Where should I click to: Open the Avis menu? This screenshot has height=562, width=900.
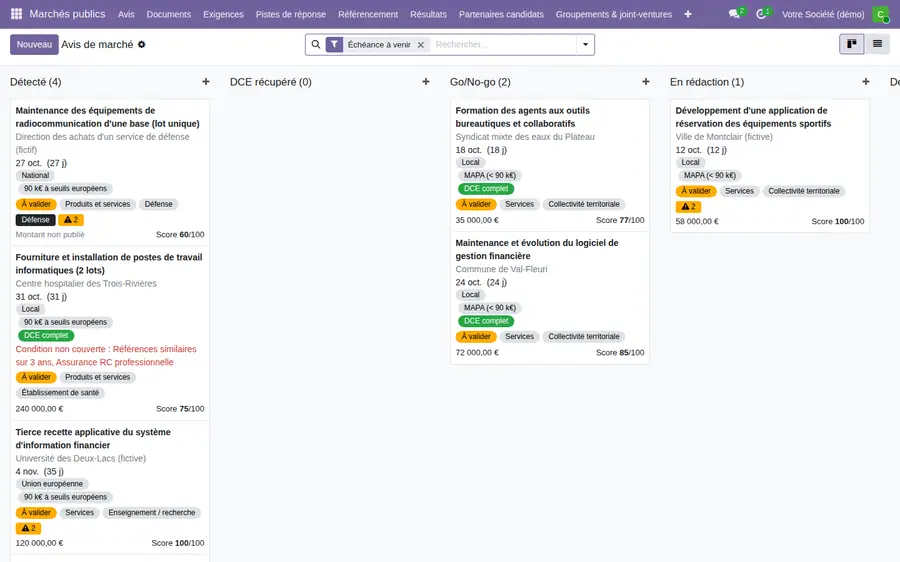[126, 14]
